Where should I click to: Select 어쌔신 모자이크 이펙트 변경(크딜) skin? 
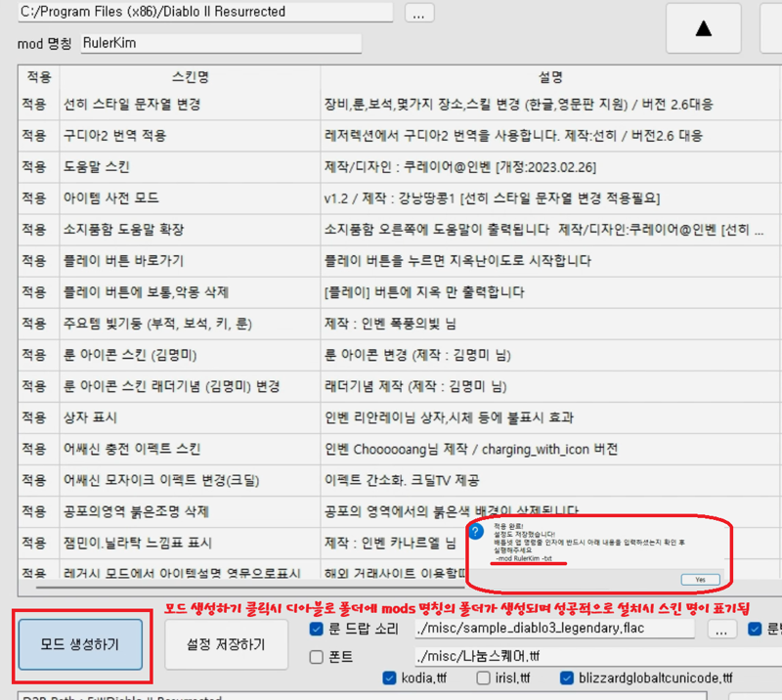161,480
